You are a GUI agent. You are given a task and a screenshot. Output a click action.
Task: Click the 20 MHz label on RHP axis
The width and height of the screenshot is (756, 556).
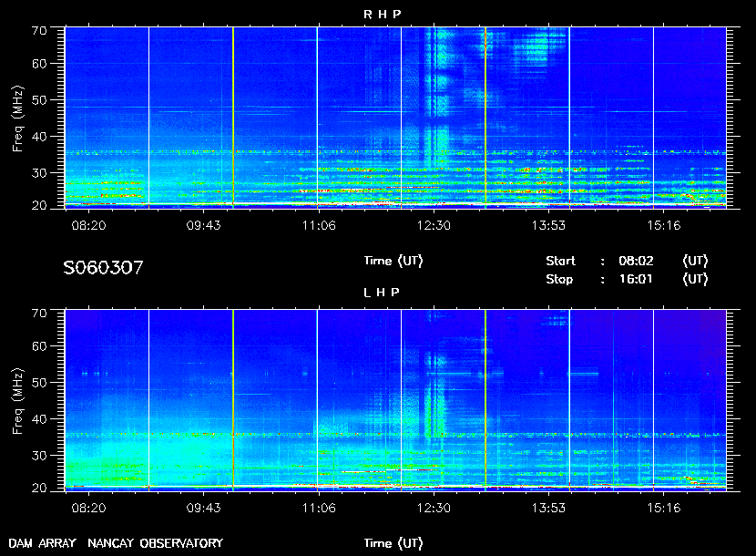click(x=39, y=206)
